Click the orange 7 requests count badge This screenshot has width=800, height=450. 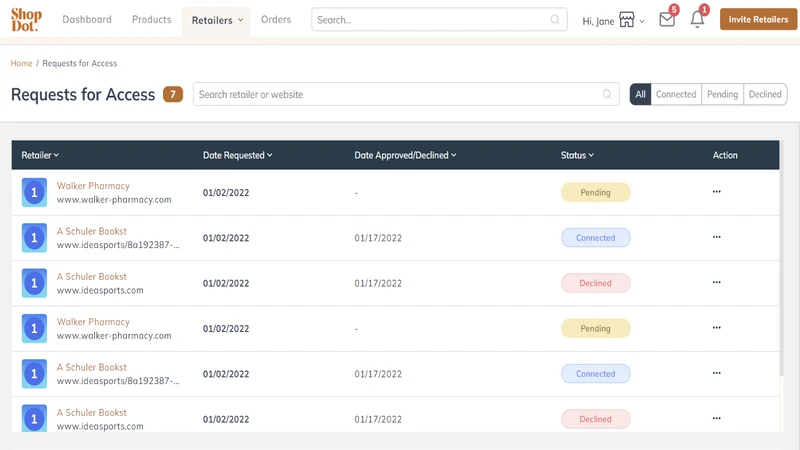pyautogui.click(x=173, y=94)
